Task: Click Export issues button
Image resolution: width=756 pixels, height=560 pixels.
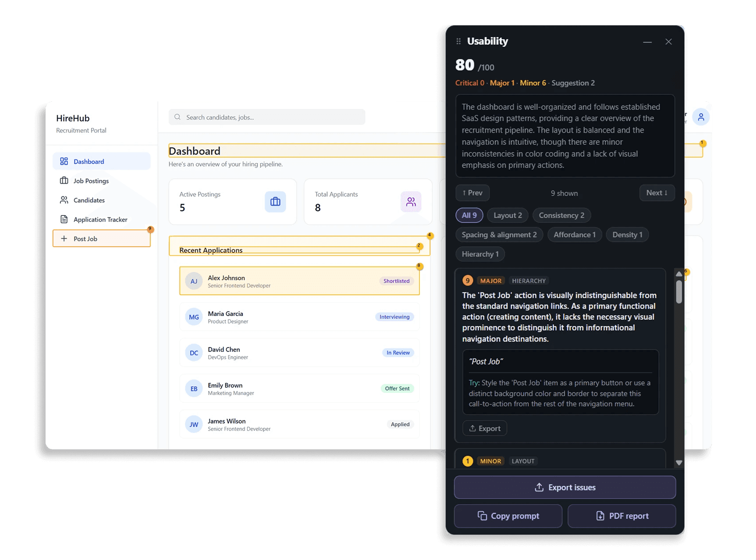Action: [x=565, y=488]
